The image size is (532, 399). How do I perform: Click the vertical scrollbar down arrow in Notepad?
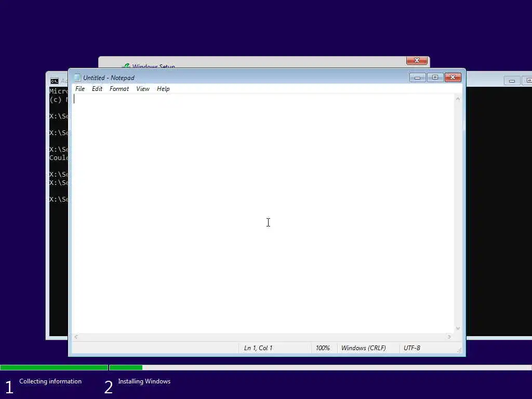458,328
